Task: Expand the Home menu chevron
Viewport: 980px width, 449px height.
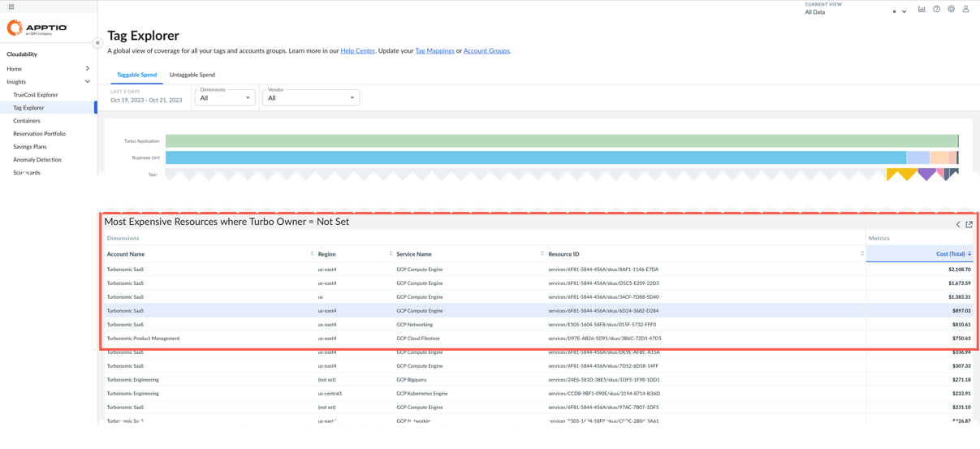Action: point(87,68)
